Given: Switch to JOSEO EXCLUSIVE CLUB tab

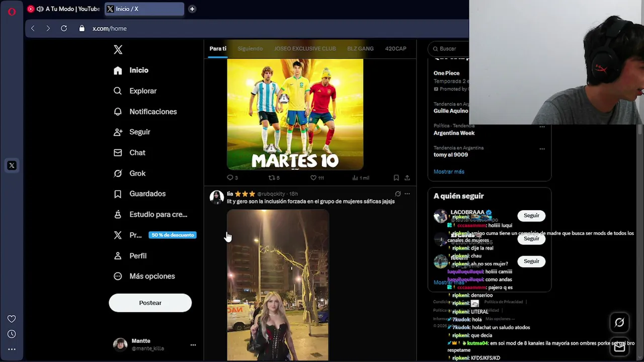Looking at the screenshot, I should (305, 49).
